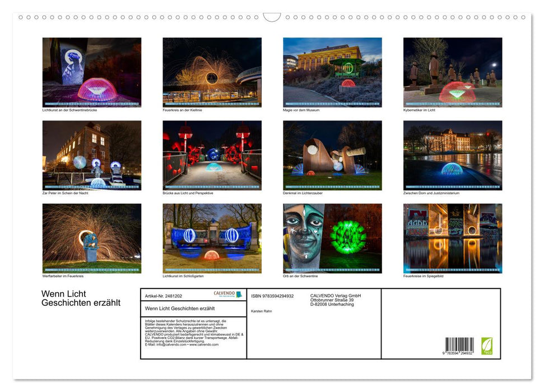
Task: Click the Lichtkunst im Schloßgarten photo
Action: click(212, 239)
